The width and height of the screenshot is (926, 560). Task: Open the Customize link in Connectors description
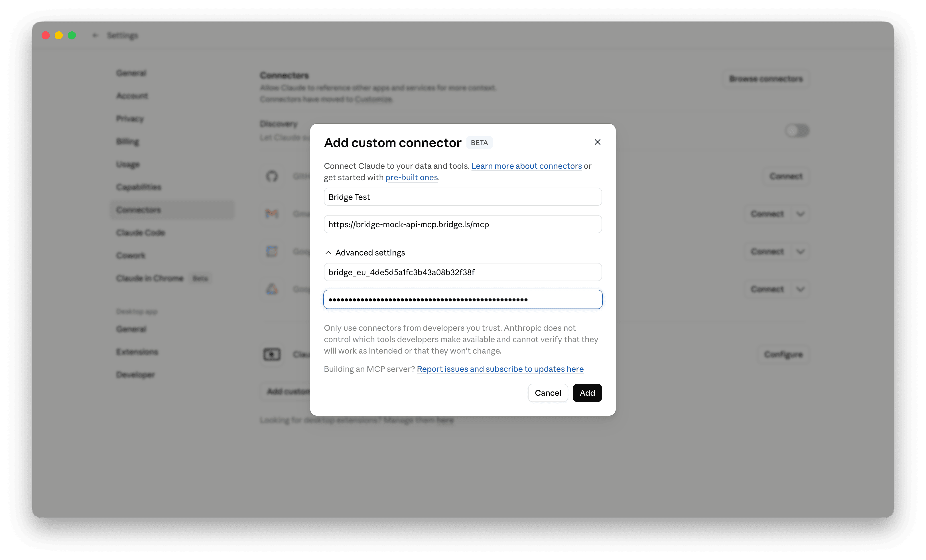pos(373,99)
